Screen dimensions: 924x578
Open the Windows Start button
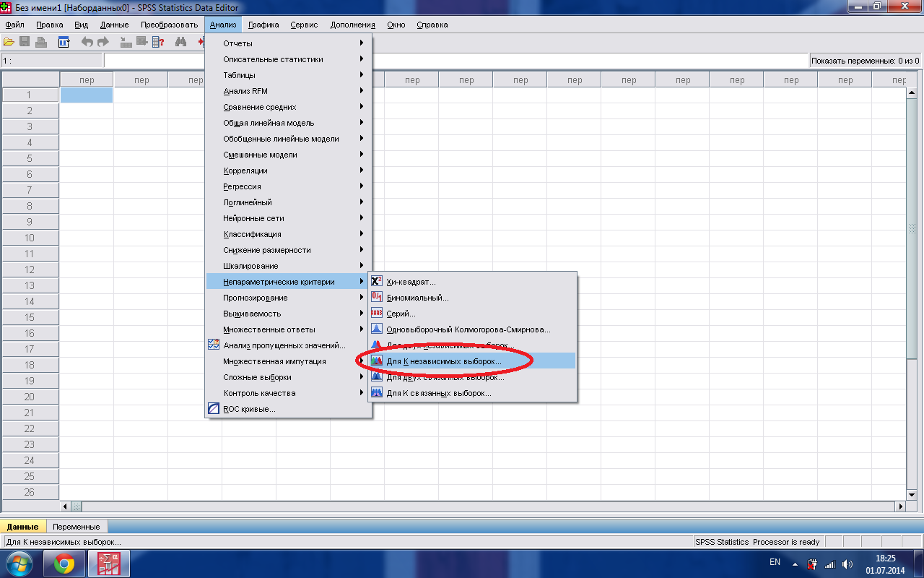(x=19, y=564)
